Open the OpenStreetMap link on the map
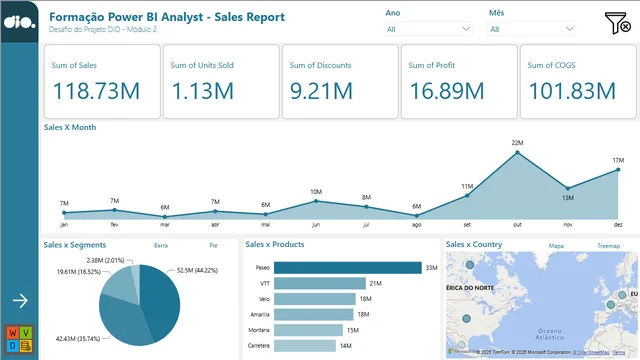 [x=591, y=352]
